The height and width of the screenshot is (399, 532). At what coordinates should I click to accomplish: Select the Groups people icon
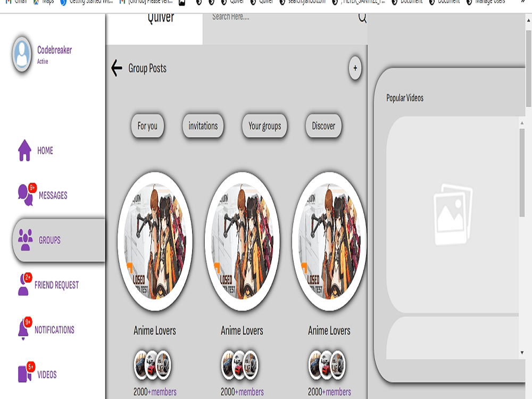click(25, 240)
